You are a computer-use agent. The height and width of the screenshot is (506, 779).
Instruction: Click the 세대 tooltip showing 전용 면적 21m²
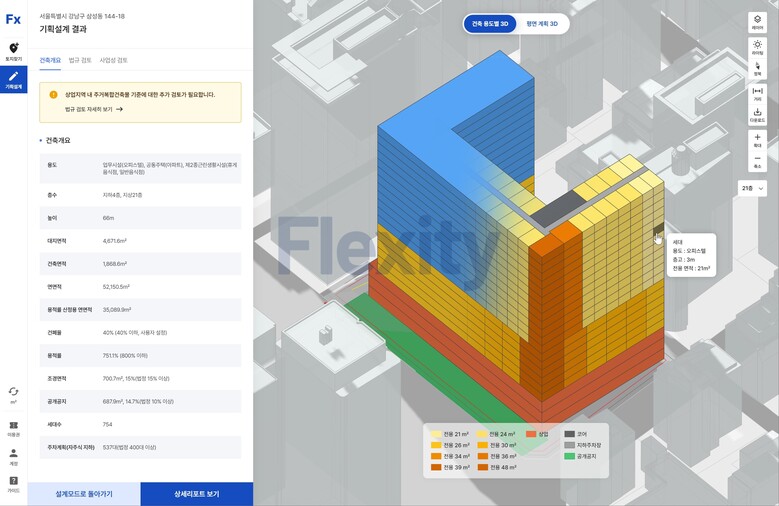[691, 255]
